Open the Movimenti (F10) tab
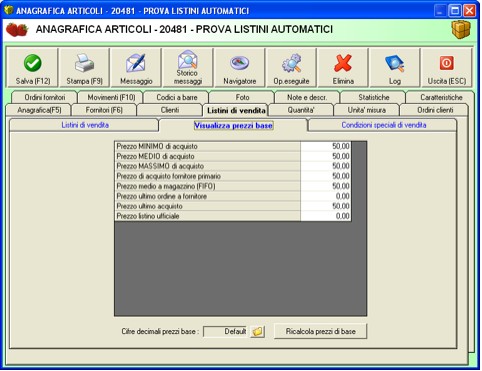Image resolution: width=482 pixels, height=371 pixels. click(x=111, y=97)
